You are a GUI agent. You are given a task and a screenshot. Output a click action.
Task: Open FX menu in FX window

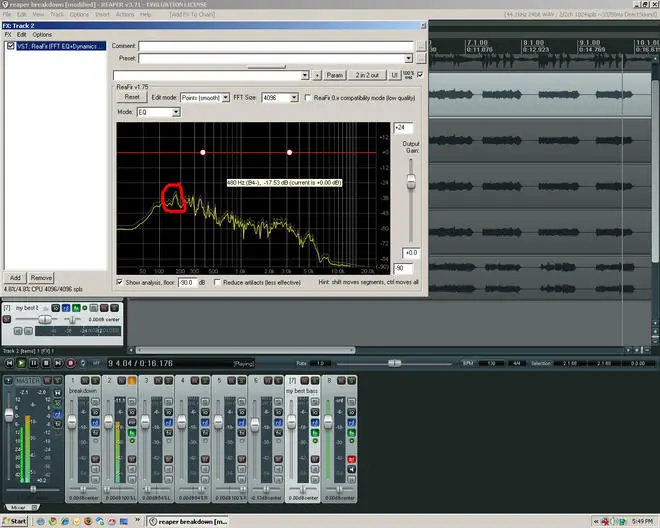tap(8, 35)
